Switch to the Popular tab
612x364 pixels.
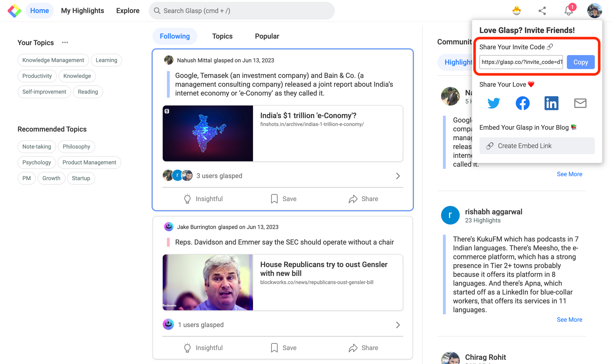point(267,36)
